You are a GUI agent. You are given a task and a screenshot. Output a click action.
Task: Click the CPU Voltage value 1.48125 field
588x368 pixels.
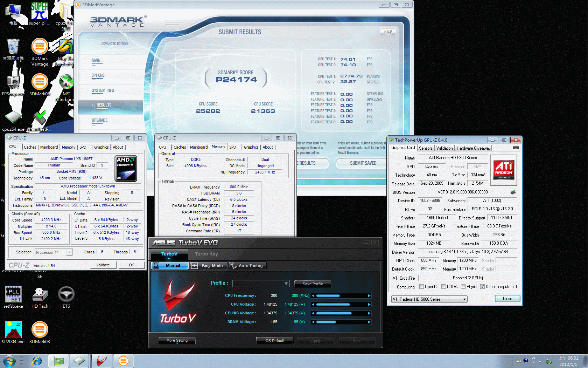pos(270,305)
